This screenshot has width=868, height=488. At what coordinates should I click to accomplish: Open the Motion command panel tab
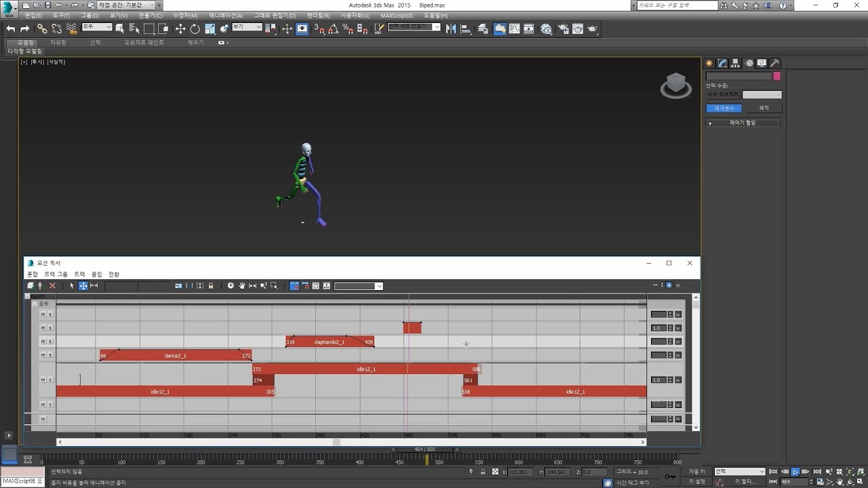point(749,63)
